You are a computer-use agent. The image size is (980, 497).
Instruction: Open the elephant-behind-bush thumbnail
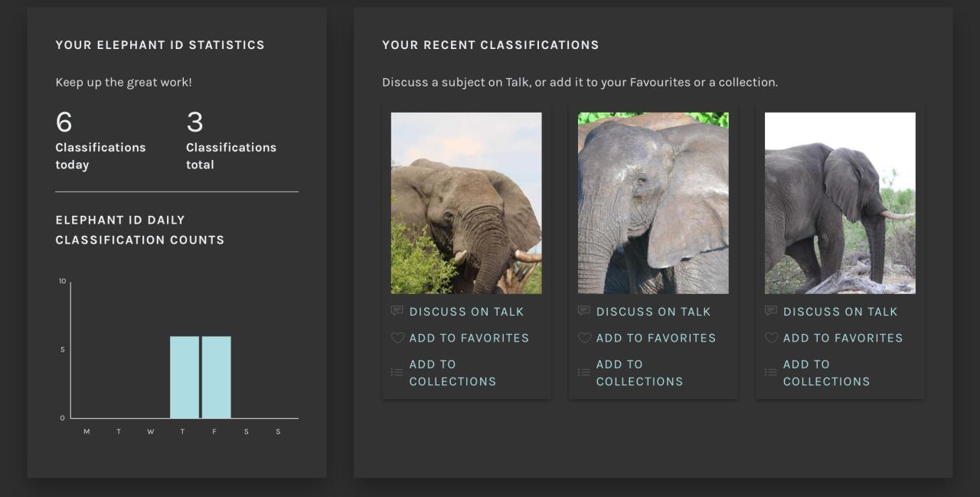(x=466, y=203)
